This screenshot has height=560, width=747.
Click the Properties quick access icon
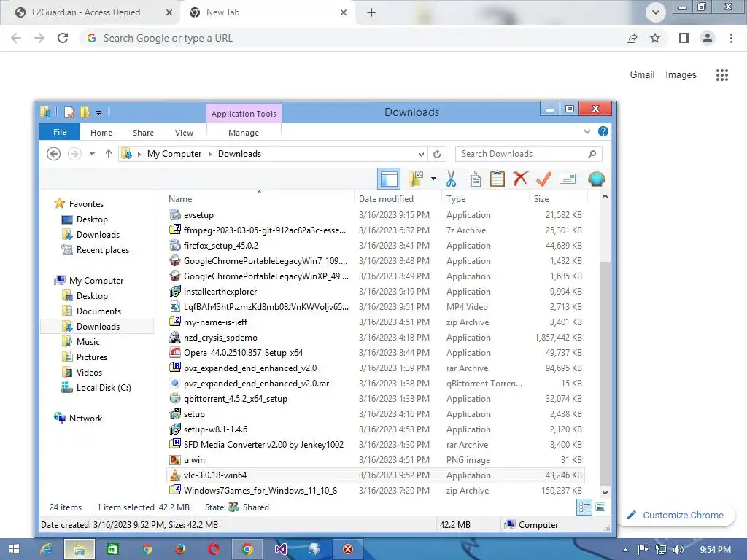point(69,112)
